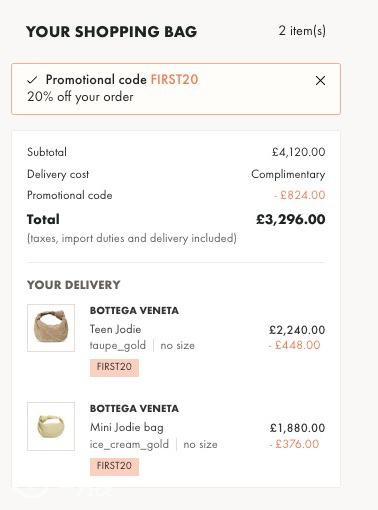Click the -£376.00 Mini Jodie discount
Image resolution: width=378 pixels, height=510 pixels.
pos(294,444)
